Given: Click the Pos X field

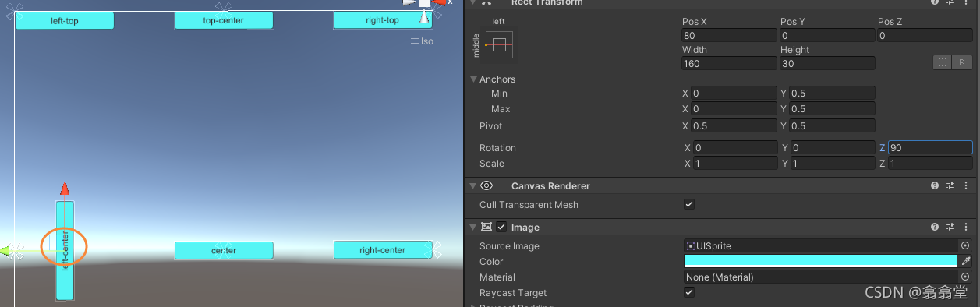Looking at the screenshot, I should point(729,36).
